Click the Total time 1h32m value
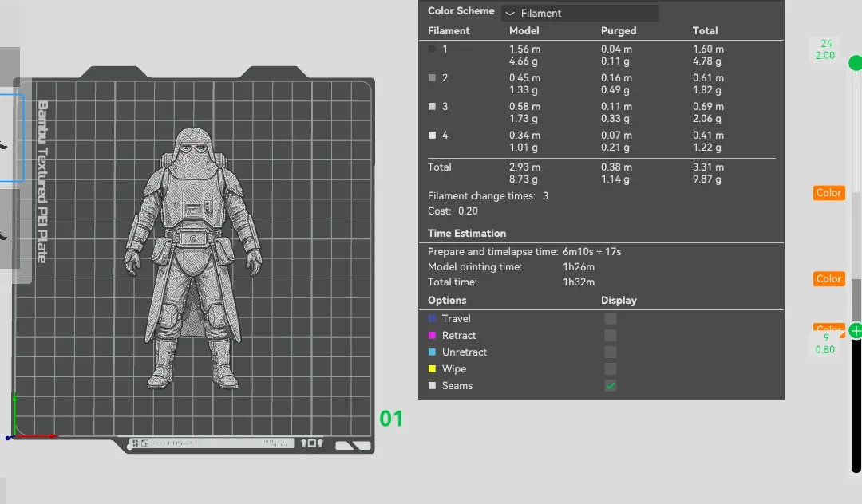862x504 pixels. [x=579, y=282]
